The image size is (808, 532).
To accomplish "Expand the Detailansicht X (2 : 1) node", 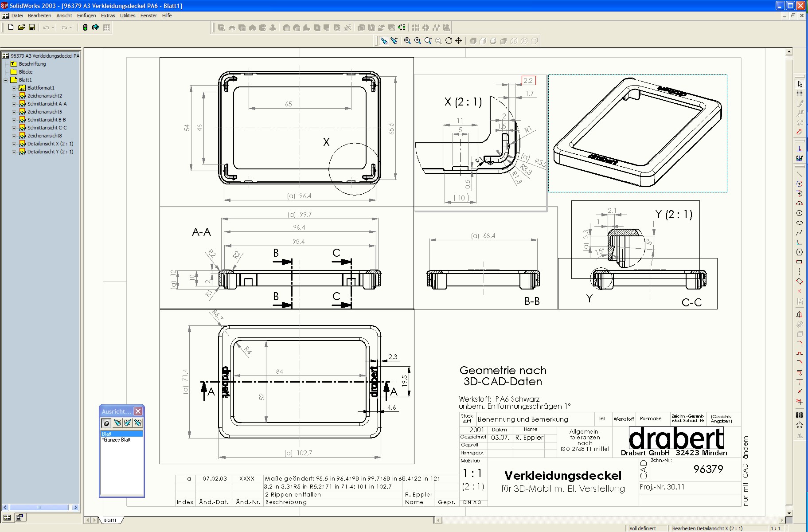I will (x=14, y=144).
